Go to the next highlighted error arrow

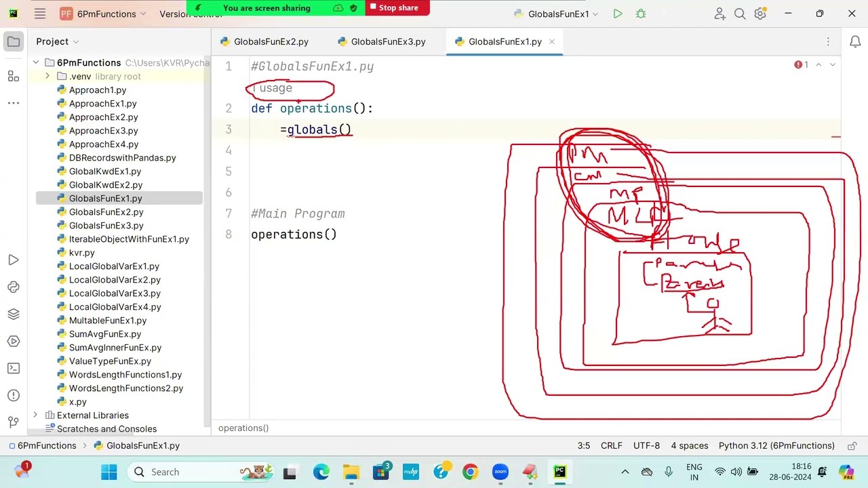click(833, 65)
